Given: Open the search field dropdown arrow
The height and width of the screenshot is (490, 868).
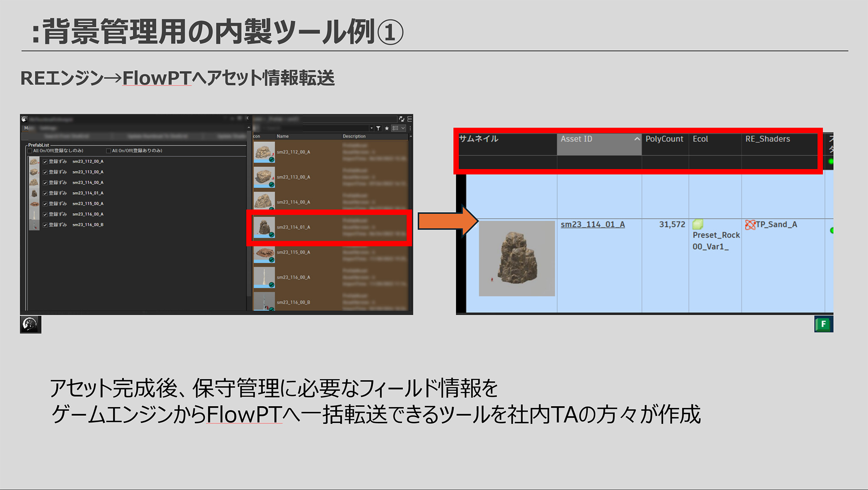Looking at the screenshot, I should pos(372,128).
